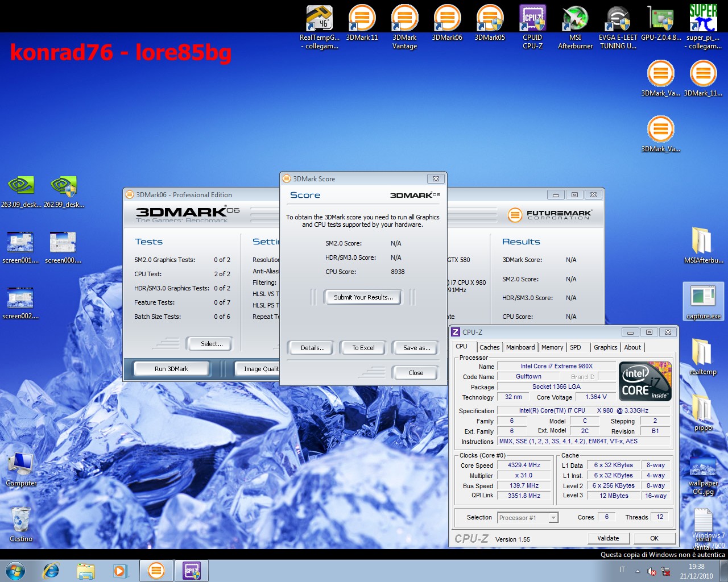
Task: Click the Validate button in CPU-Z
Action: click(609, 538)
